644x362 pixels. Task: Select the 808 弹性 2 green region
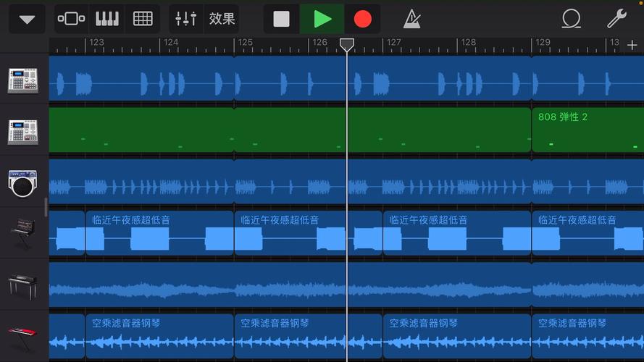click(x=587, y=130)
